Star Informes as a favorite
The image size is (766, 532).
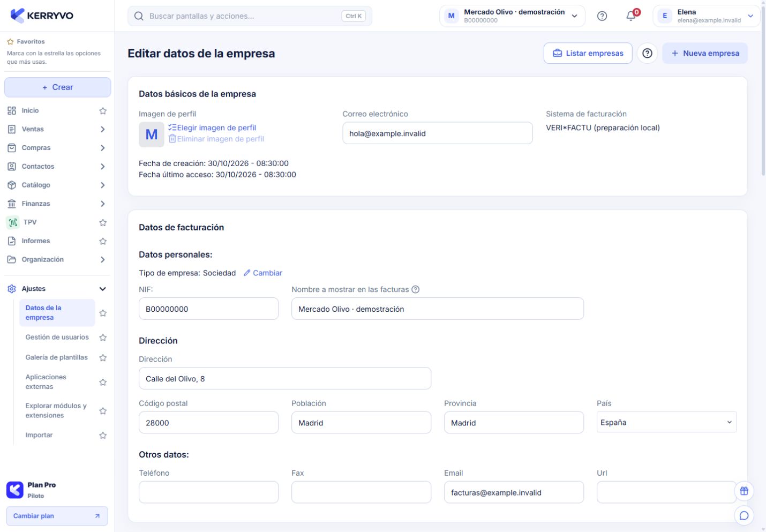point(103,241)
